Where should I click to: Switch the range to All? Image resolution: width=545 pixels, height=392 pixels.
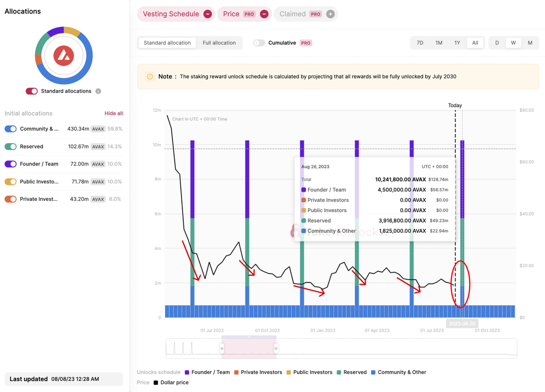[x=475, y=43]
